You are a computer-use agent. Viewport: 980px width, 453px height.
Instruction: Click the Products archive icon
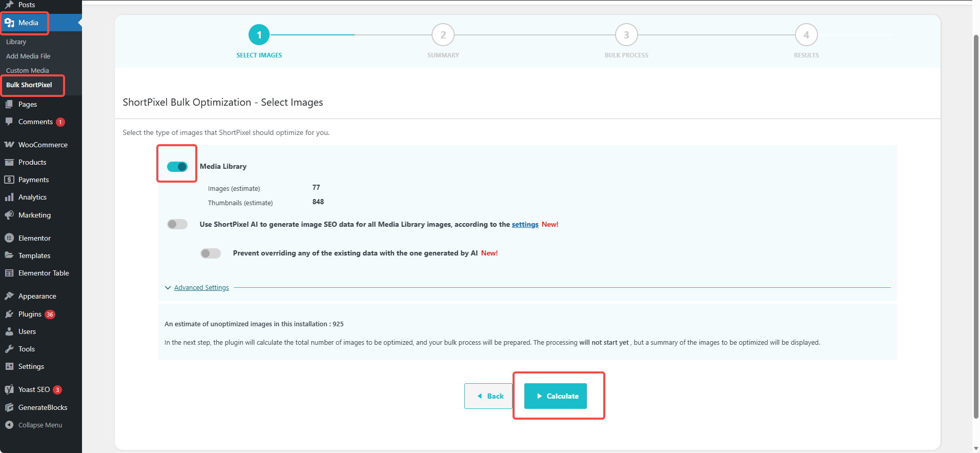click(x=9, y=162)
